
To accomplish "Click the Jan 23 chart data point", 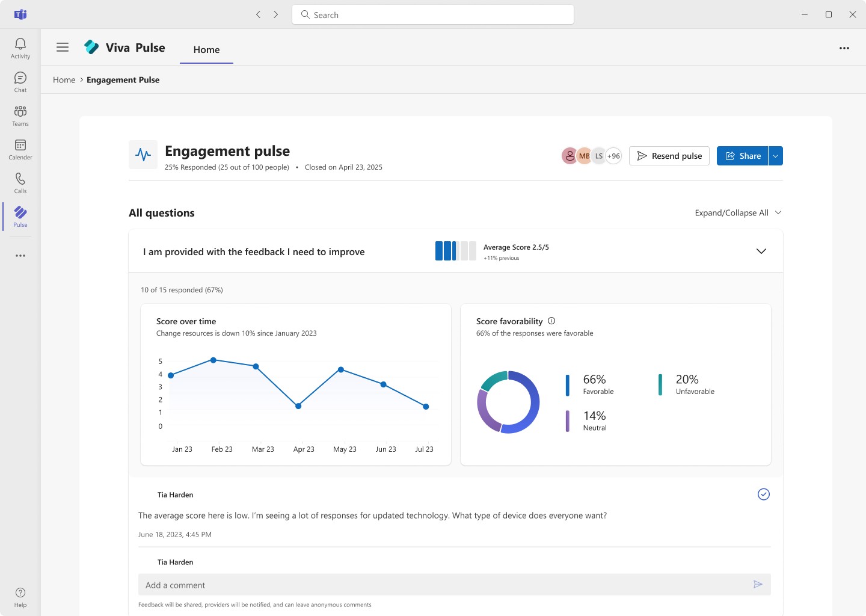I will click(x=171, y=375).
